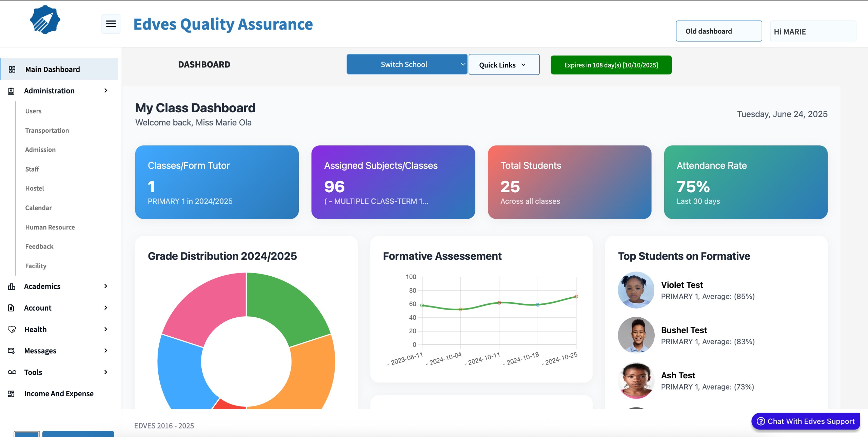Click the 2023-08-11 data point on chart
The height and width of the screenshot is (437, 868).
pyautogui.click(x=422, y=305)
